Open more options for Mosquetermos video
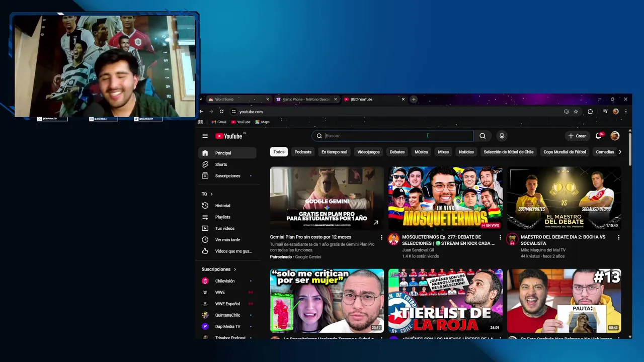 coord(500,237)
